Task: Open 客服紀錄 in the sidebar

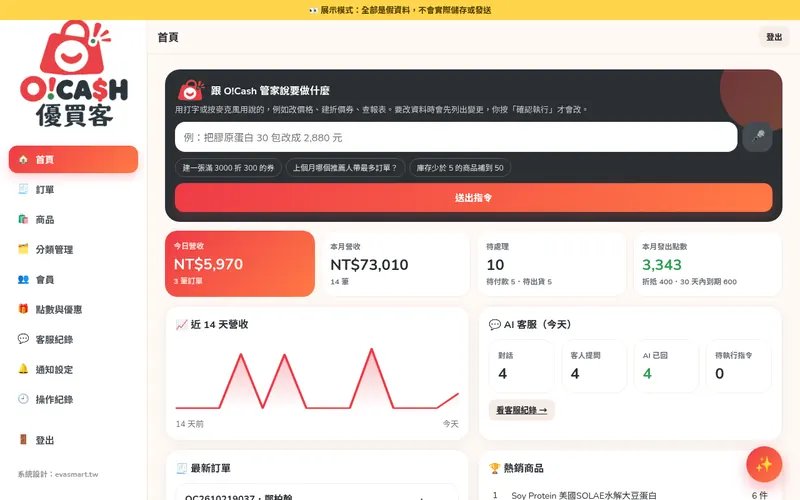Action: [73, 339]
